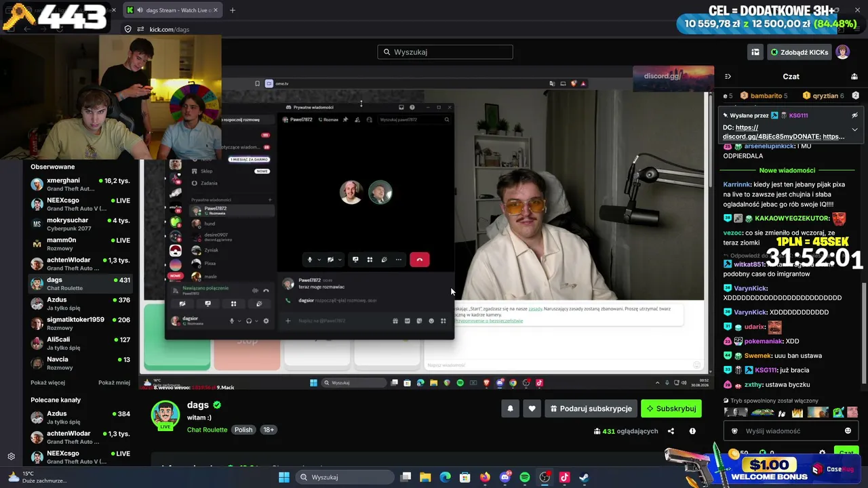Open chat identity shield icon

pos(734,431)
